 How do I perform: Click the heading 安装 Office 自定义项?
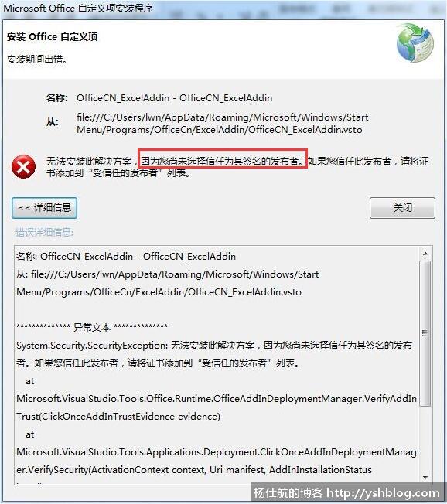[x=52, y=37]
